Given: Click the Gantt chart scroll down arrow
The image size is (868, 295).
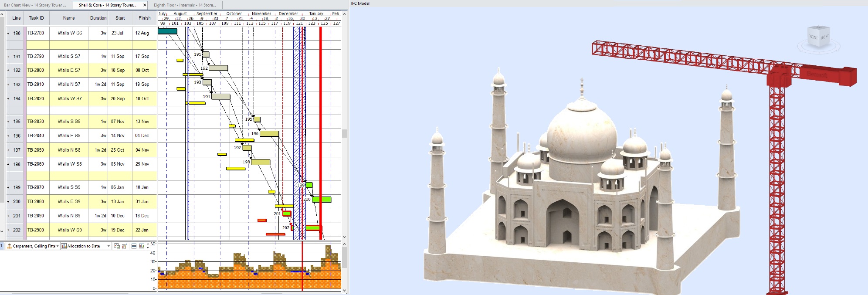Looking at the screenshot, I should (x=344, y=237).
